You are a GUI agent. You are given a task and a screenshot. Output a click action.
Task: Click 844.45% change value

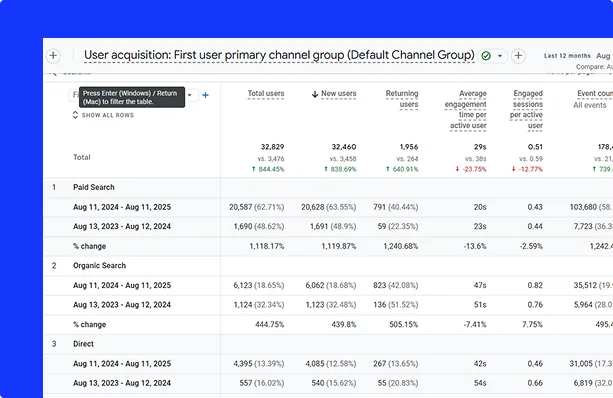click(268, 169)
